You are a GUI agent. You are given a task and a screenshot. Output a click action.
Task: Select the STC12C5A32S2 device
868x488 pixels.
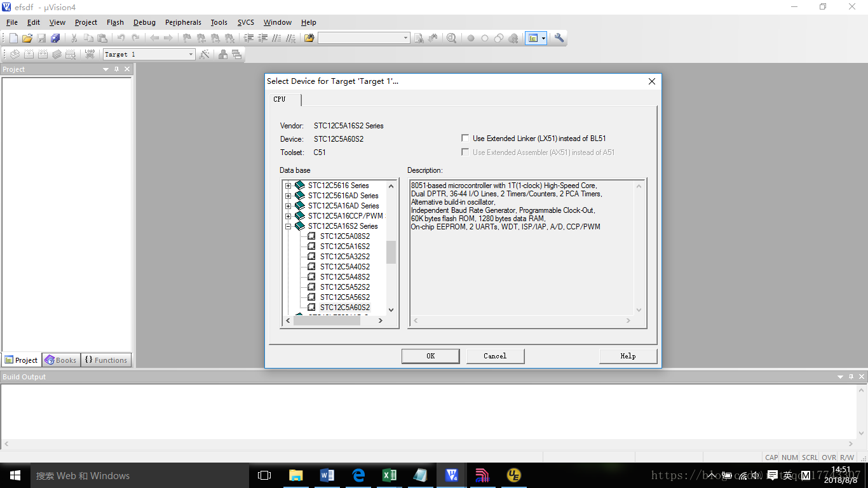click(x=344, y=257)
